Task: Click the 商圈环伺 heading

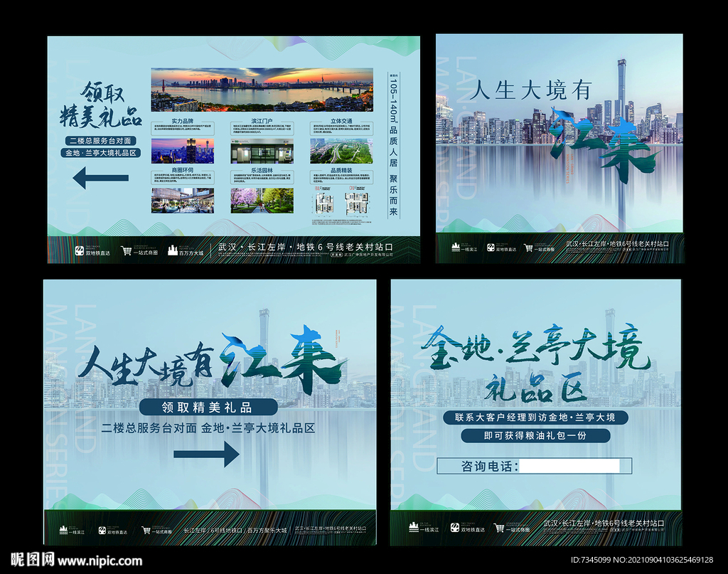Action: (x=183, y=171)
